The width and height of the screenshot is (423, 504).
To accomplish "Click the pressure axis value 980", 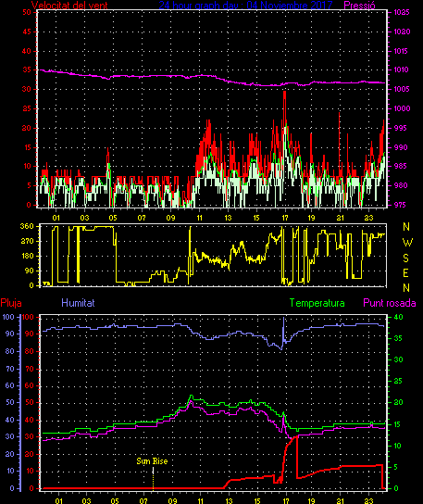I will [x=401, y=185].
